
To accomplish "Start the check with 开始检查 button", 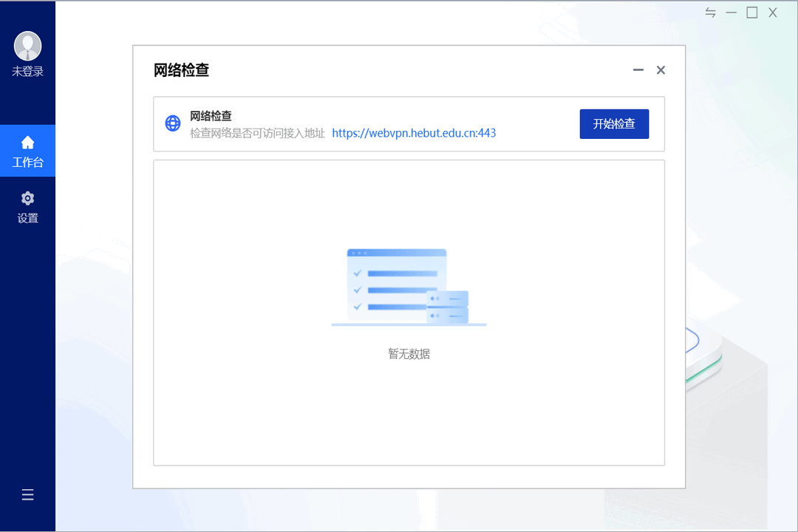I will click(x=614, y=123).
